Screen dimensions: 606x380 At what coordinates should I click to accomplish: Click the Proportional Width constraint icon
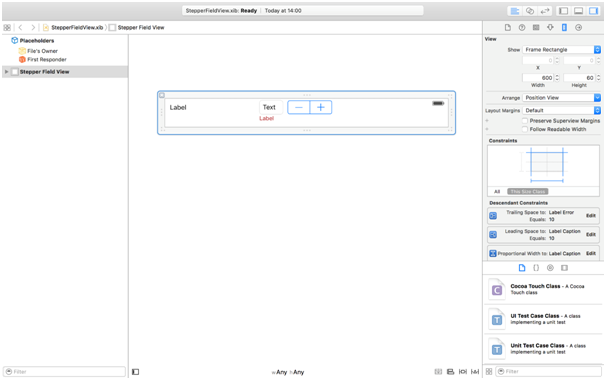click(x=493, y=254)
